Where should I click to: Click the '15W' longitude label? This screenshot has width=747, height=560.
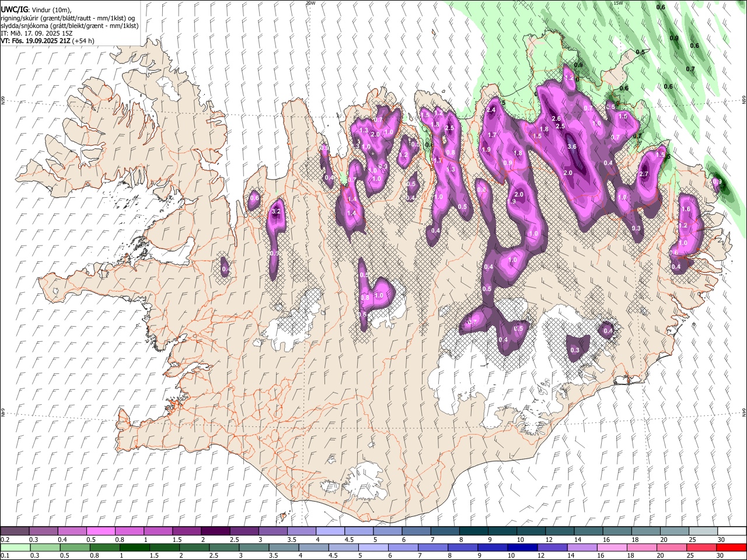[618, 3]
